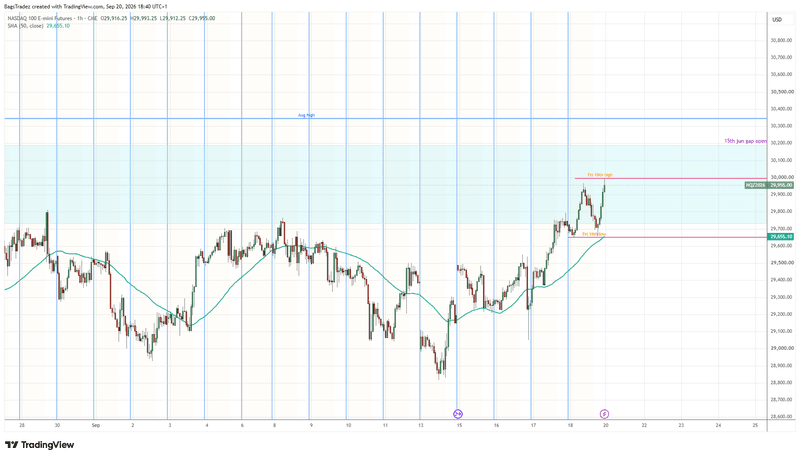Click the high value H29,993.25 in legend
The width and height of the screenshot is (800, 458).
point(144,18)
